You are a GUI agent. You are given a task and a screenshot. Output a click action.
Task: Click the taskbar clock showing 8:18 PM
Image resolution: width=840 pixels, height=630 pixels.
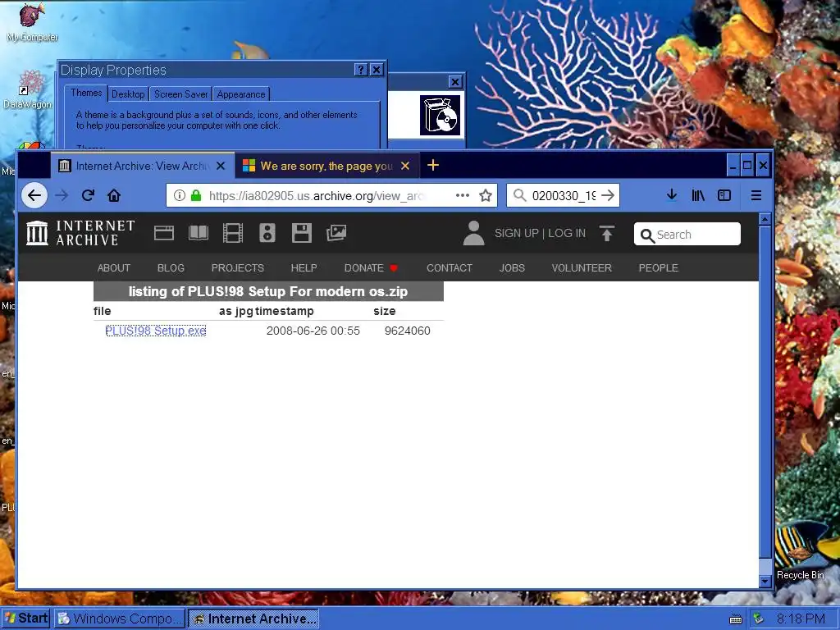[x=801, y=619]
